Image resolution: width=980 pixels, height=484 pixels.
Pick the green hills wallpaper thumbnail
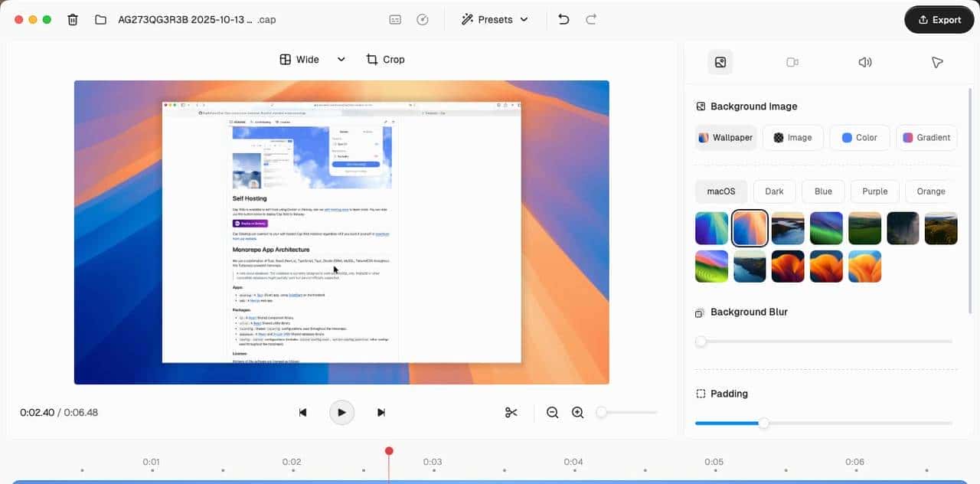point(864,228)
